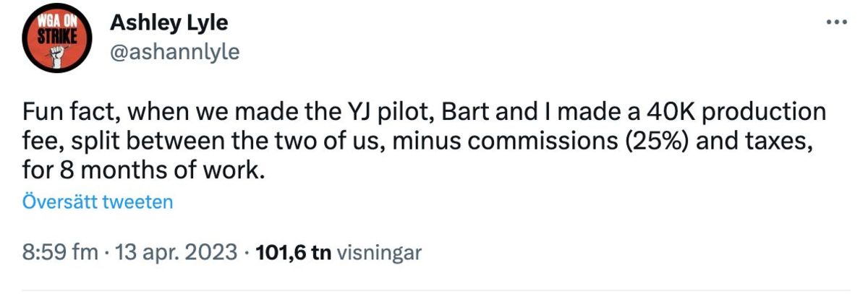Open the tweet's three-dot more options menu
Image resolution: width=868 pixels, height=294 pixels.
pos(835,22)
